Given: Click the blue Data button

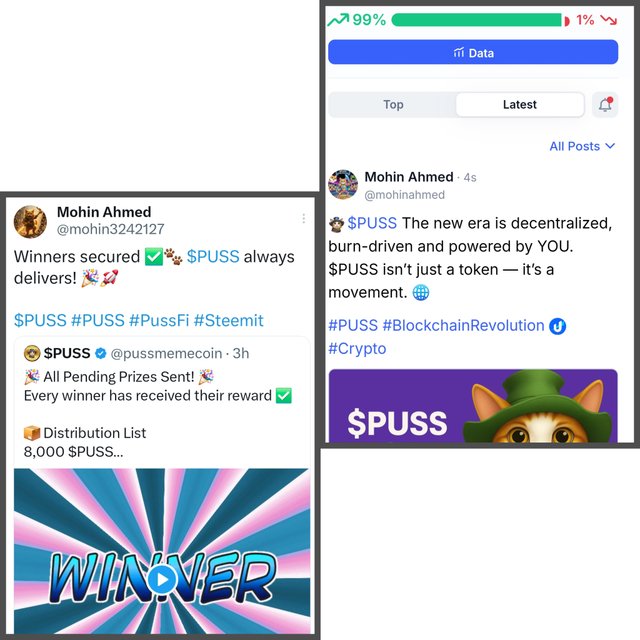Looking at the screenshot, I should [x=473, y=52].
